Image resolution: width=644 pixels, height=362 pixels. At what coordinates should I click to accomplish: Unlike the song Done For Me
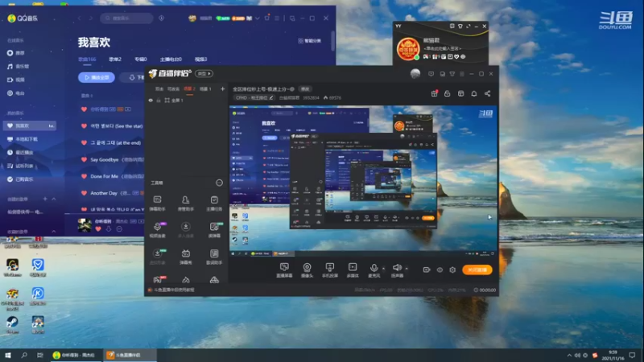click(84, 176)
